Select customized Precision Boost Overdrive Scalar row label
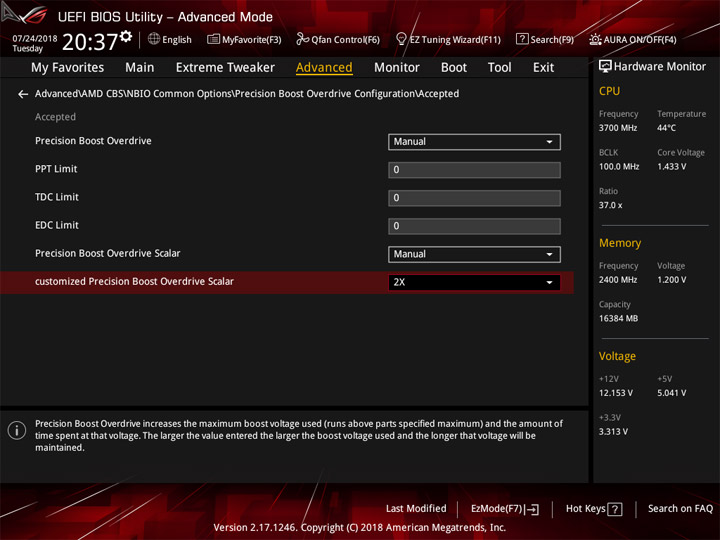Viewport: 720px width, 540px height. pos(135,281)
